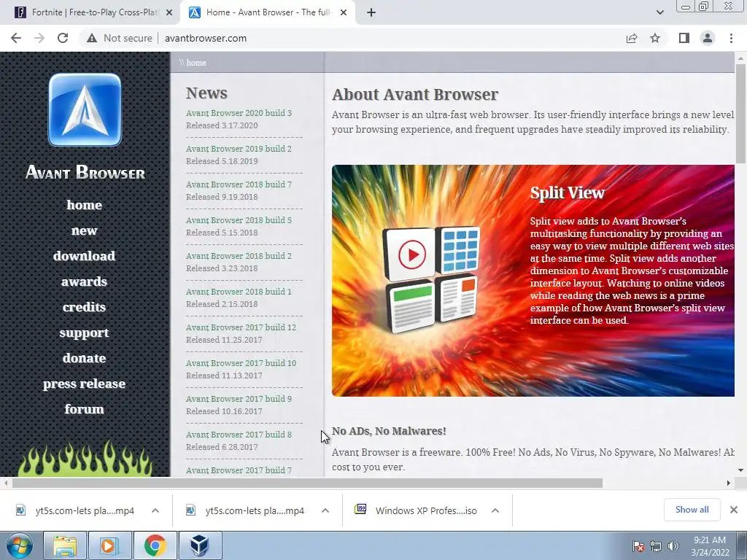Share this page via the share icon
Viewport: 747px width, 560px height.
[632, 38]
